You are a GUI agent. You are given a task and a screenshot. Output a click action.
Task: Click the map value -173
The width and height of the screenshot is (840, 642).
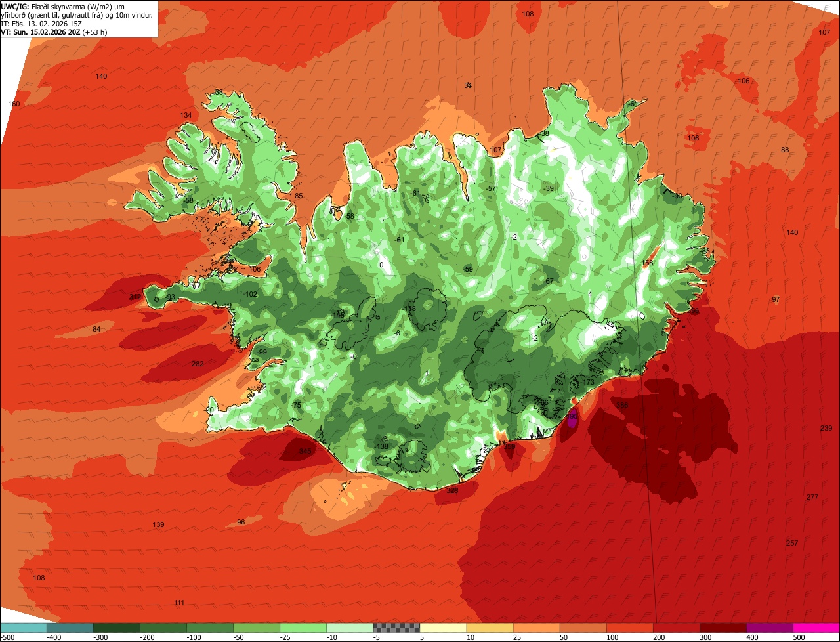[x=587, y=383]
